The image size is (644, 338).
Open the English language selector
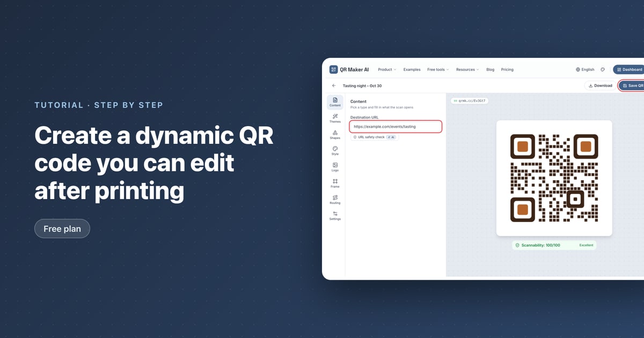pyautogui.click(x=585, y=69)
